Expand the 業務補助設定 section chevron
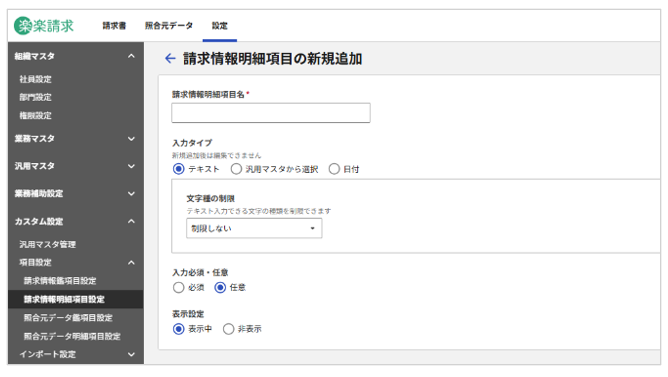The height and width of the screenshot is (377, 668). click(x=131, y=193)
